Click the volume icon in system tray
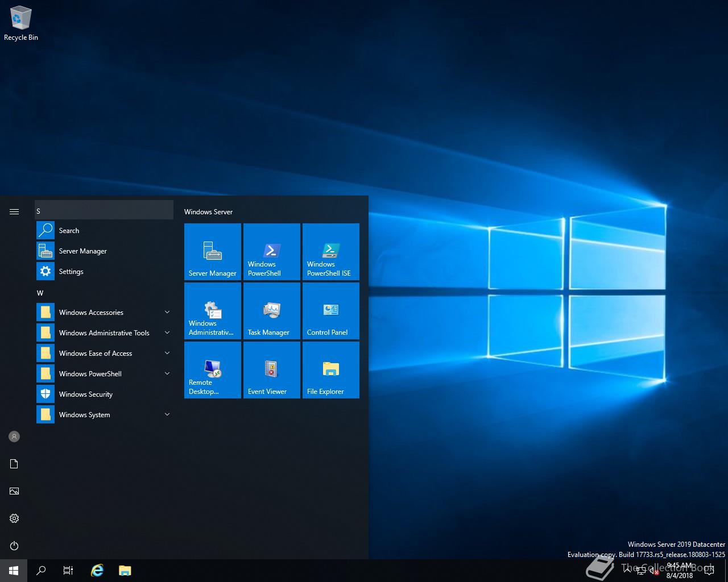The image size is (728, 582). [654, 571]
